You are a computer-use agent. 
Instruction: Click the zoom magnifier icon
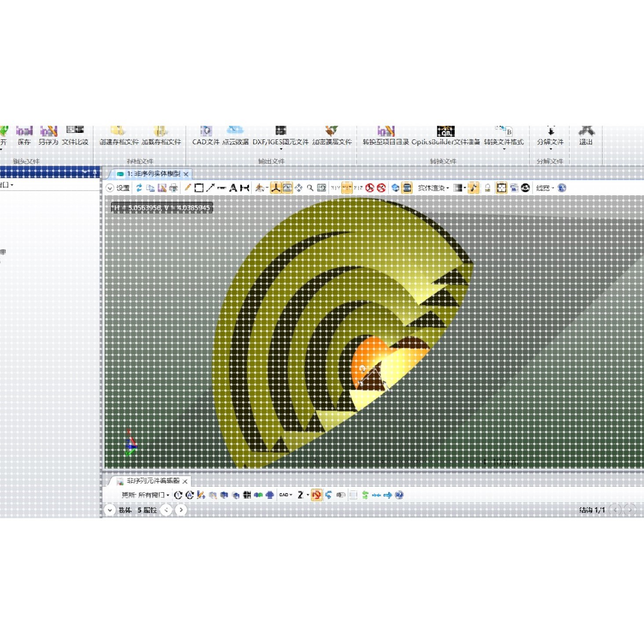310,188
